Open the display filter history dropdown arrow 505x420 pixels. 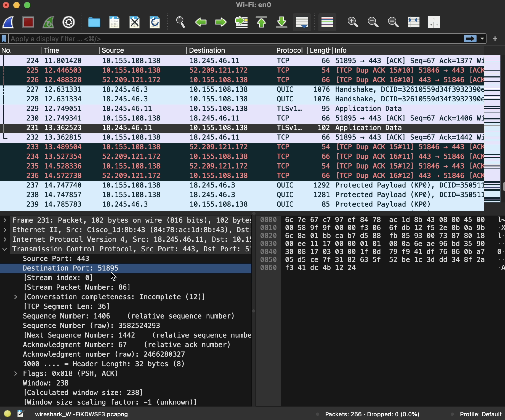(482, 39)
